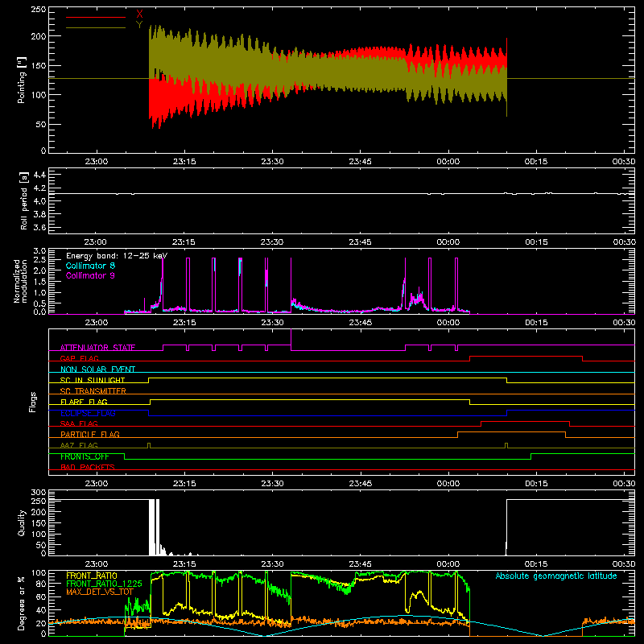Select the FLARE_FLAG label

coord(84,402)
